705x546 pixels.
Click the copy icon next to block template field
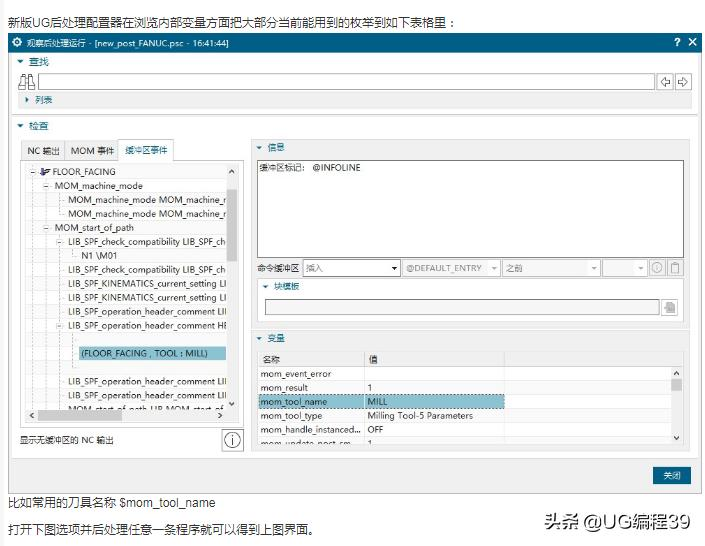pos(669,308)
